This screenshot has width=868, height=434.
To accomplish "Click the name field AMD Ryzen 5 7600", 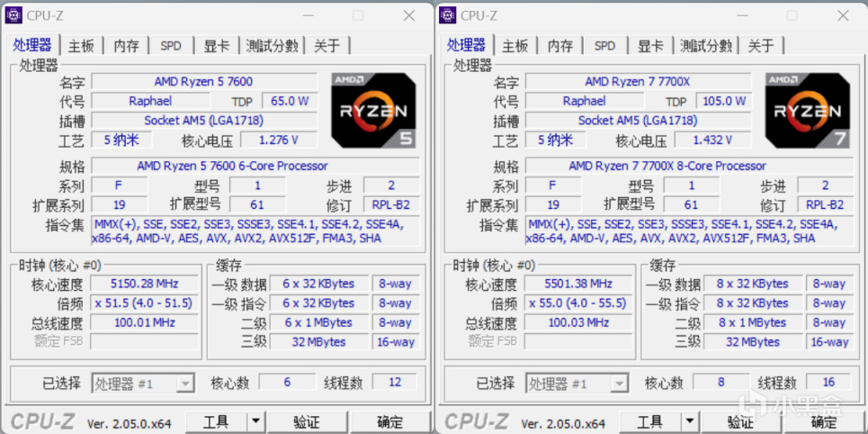I will pyautogui.click(x=203, y=81).
